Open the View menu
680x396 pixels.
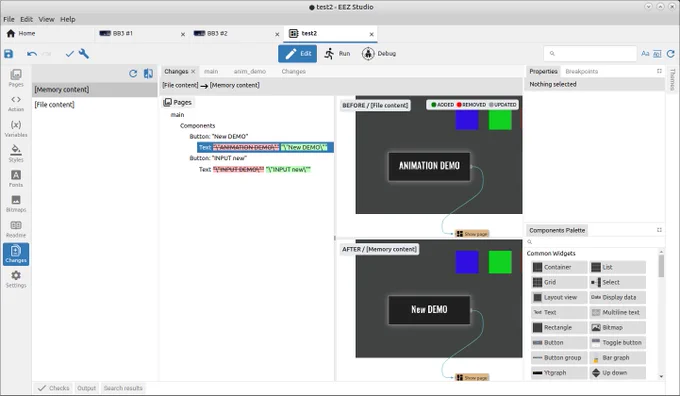pyautogui.click(x=46, y=19)
